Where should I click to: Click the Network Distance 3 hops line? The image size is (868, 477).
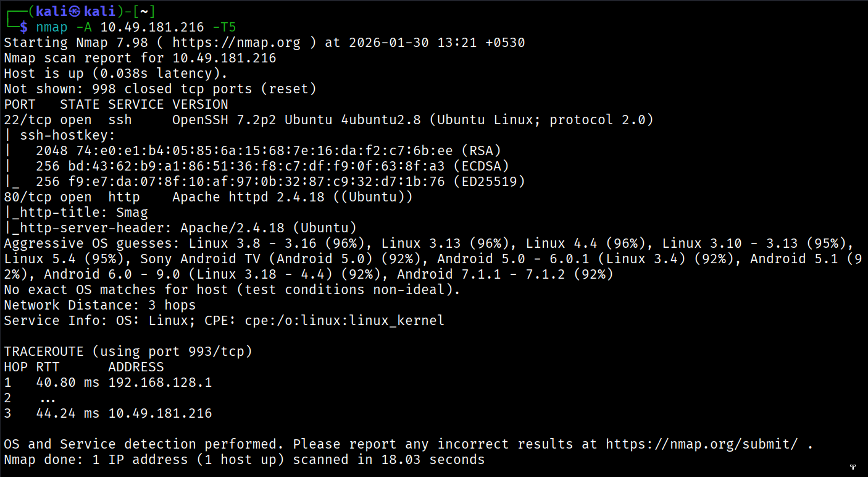click(x=100, y=305)
